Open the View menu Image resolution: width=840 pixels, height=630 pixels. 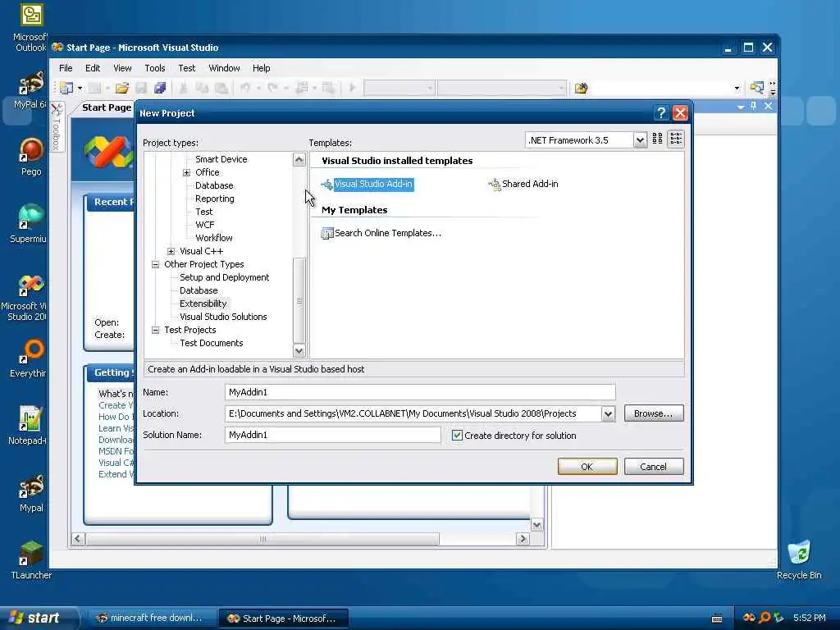[122, 68]
